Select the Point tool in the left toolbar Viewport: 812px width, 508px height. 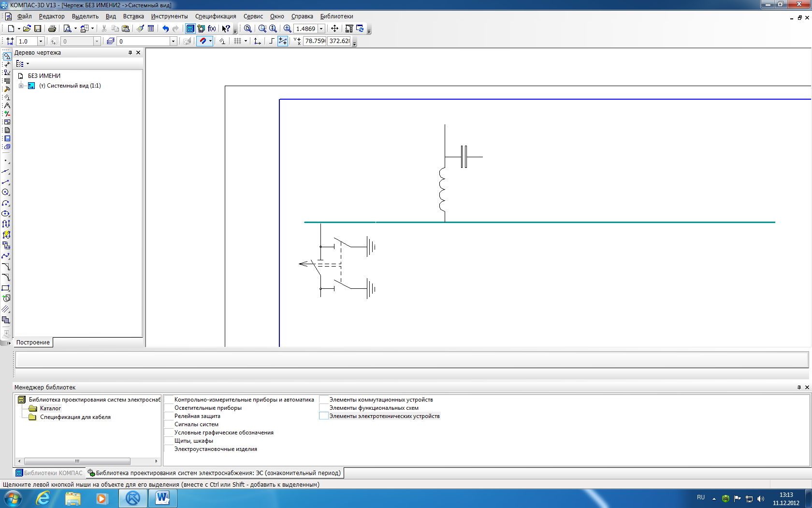pos(6,161)
